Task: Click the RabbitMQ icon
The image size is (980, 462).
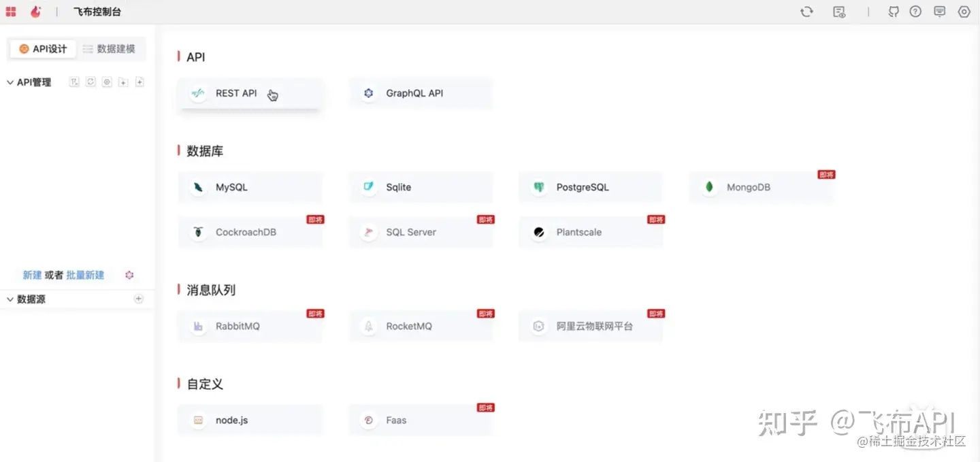Action: coord(198,326)
